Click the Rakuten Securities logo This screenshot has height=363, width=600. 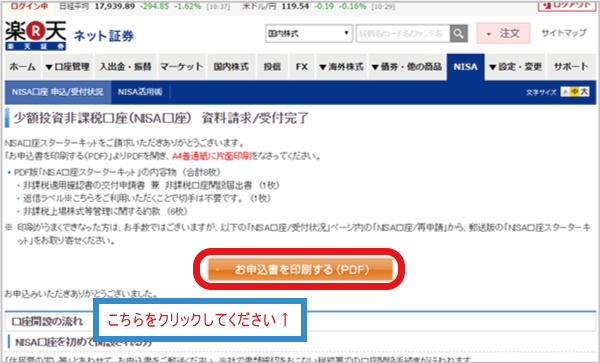tap(36, 36)
